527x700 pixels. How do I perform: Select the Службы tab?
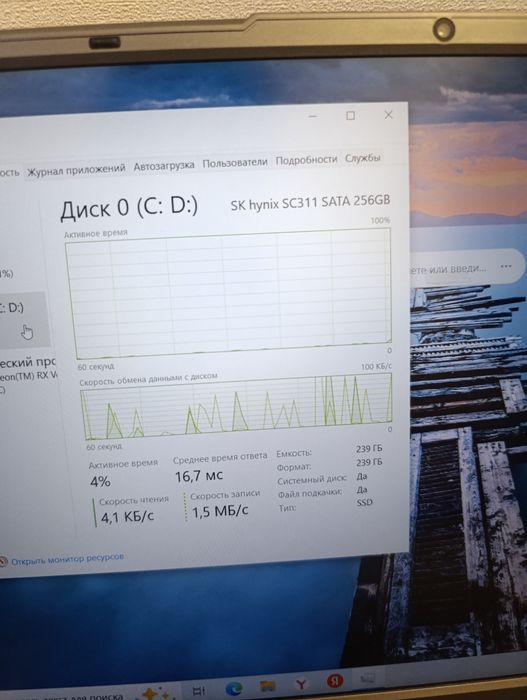tap(362, 158)
